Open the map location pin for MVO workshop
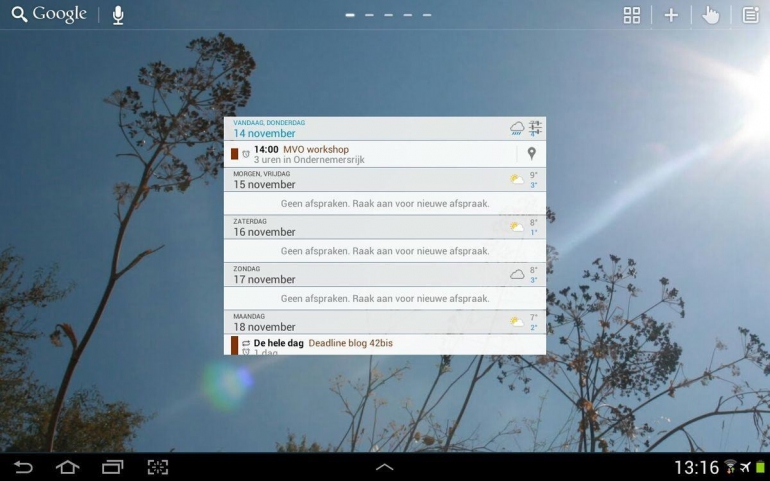770x481 pixels. click(x=532, y=154)
